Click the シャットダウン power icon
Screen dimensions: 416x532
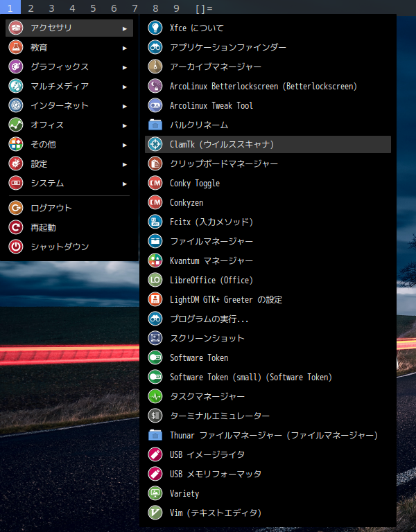pos(16,247)
